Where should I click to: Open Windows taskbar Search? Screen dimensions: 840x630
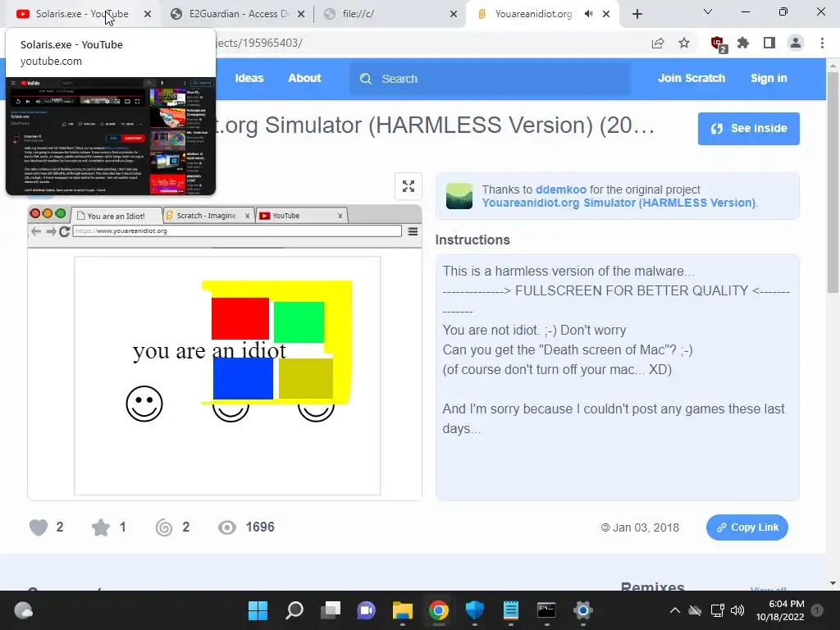click(294, 610)
